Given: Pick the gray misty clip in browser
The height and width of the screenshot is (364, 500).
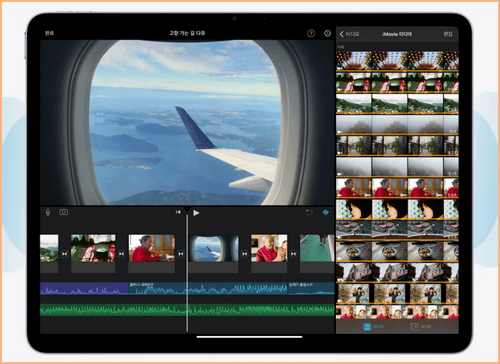Looking at the screenshot, I should click(397, 167).
